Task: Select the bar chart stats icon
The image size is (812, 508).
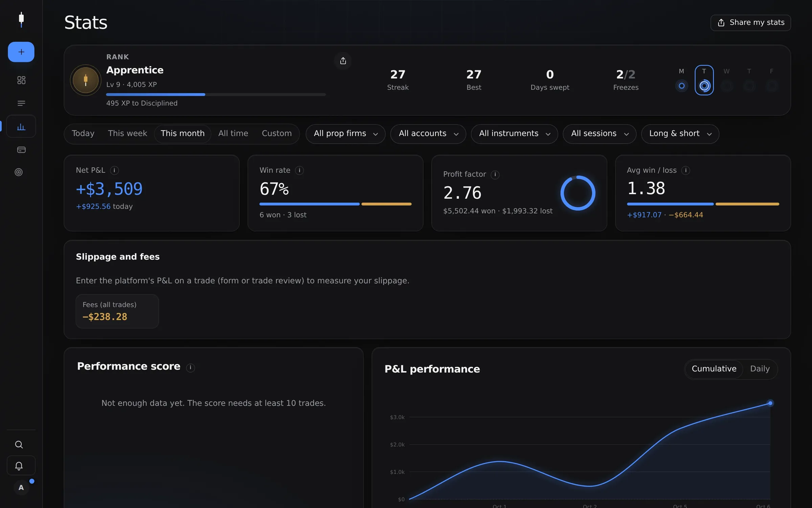Action: coord(21,127)
